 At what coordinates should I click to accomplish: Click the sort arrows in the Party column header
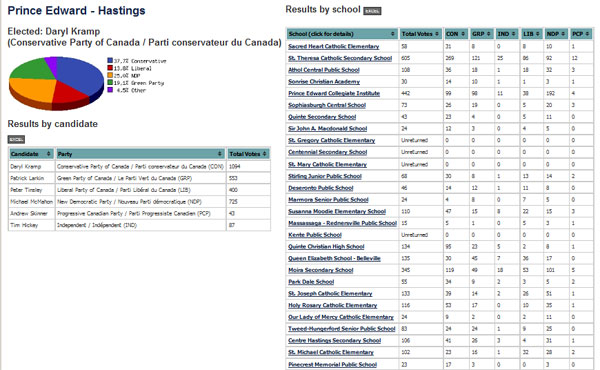[x=220, y=154]
